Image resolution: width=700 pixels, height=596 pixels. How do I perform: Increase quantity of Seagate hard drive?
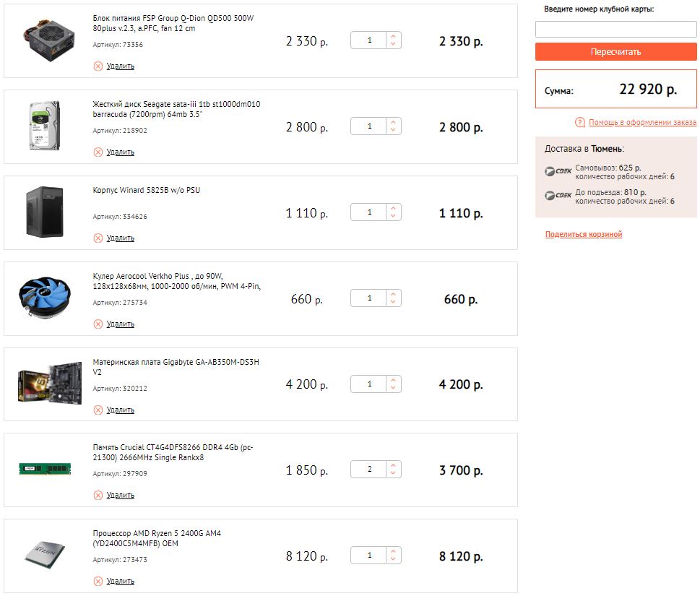click(x=393, y=122)
